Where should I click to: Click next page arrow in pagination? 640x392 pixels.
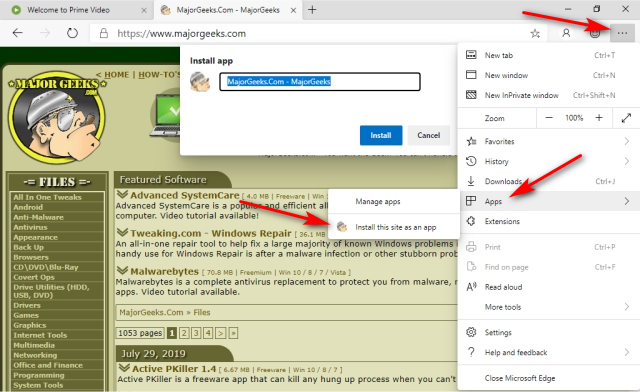[220, 333]
